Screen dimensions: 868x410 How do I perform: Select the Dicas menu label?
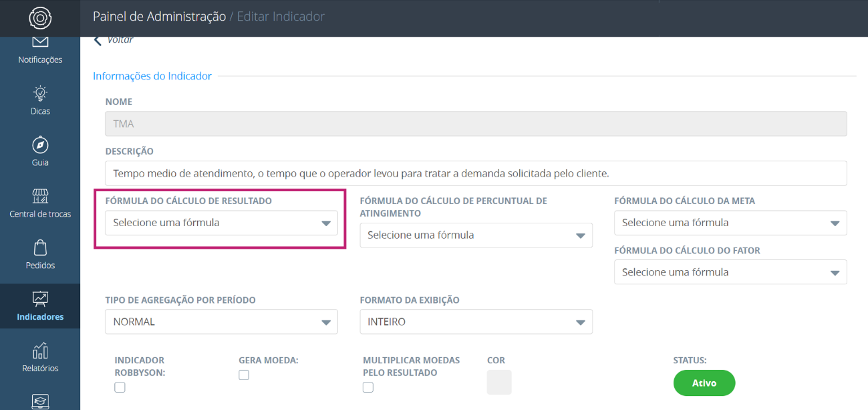(x=40, y=111)
